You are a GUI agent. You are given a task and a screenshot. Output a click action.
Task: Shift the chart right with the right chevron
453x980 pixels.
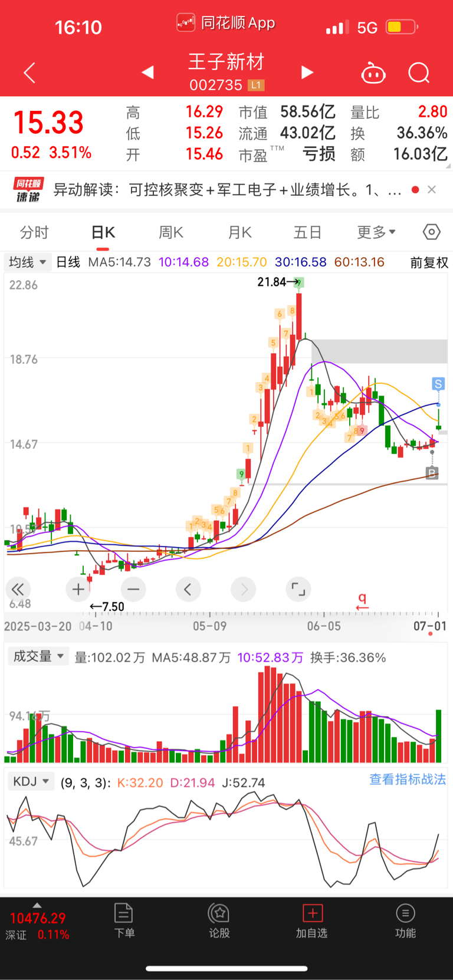[x=244, y=588]
